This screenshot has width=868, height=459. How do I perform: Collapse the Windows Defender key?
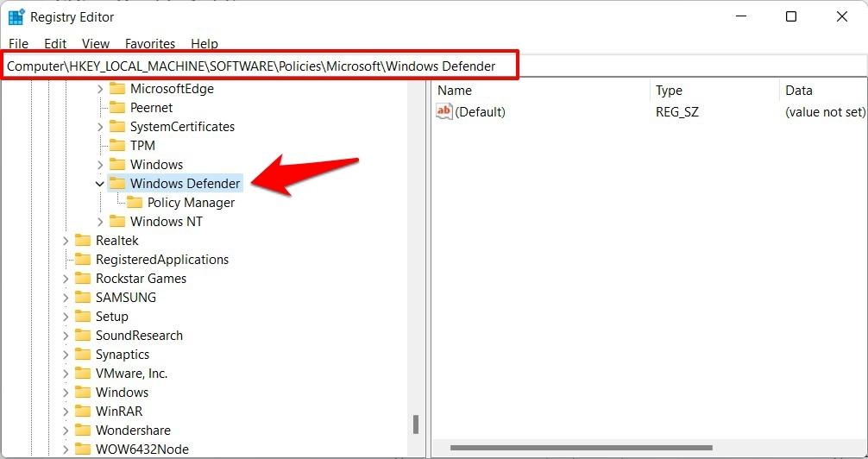(x=99, y=184)
